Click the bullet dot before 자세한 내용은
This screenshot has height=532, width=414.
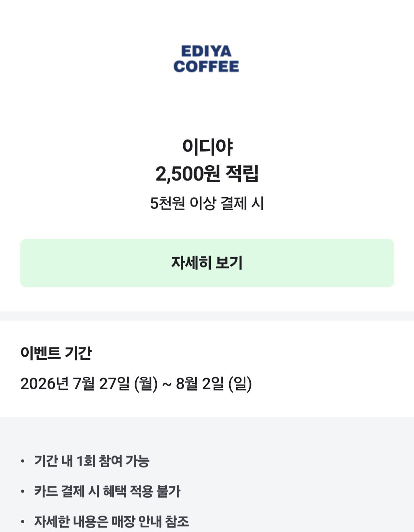(x=23, y=521)
